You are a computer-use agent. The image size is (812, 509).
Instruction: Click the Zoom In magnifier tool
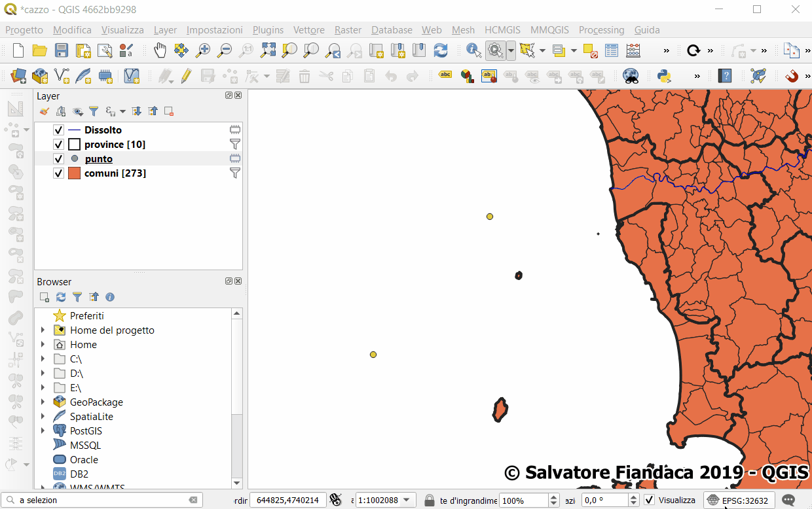click(x=203, y=50)
